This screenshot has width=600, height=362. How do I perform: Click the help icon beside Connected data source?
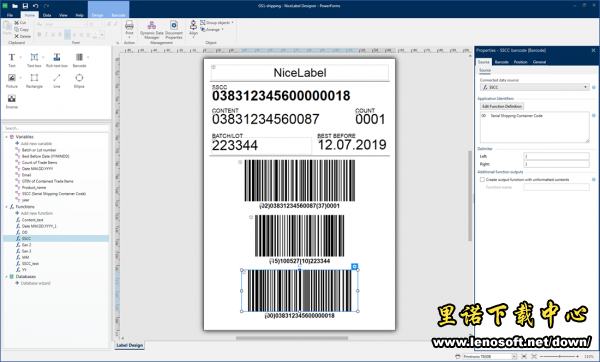(x=593, y=87)
